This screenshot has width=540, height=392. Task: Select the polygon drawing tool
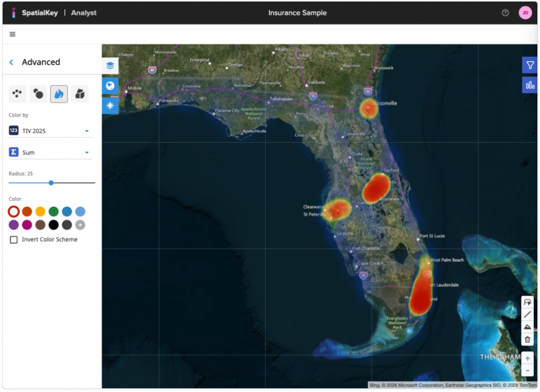tap(527, 327)
